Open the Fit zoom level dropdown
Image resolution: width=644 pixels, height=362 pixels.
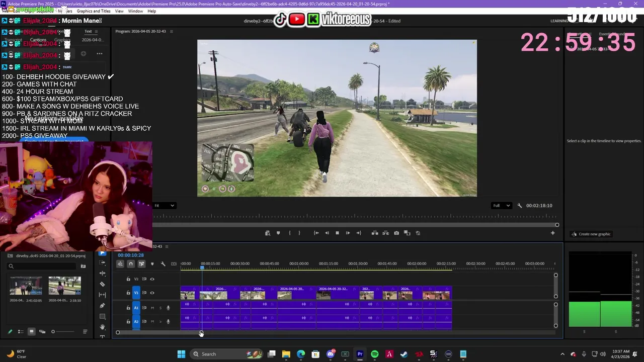pos(164,205)
